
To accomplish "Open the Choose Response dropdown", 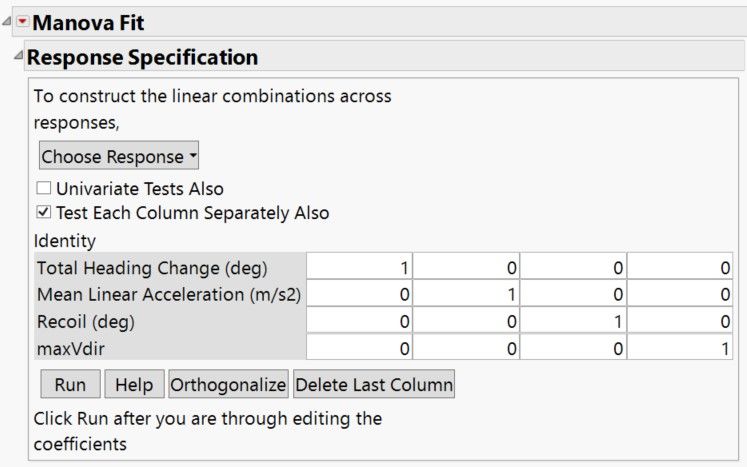I will point(119,155).
